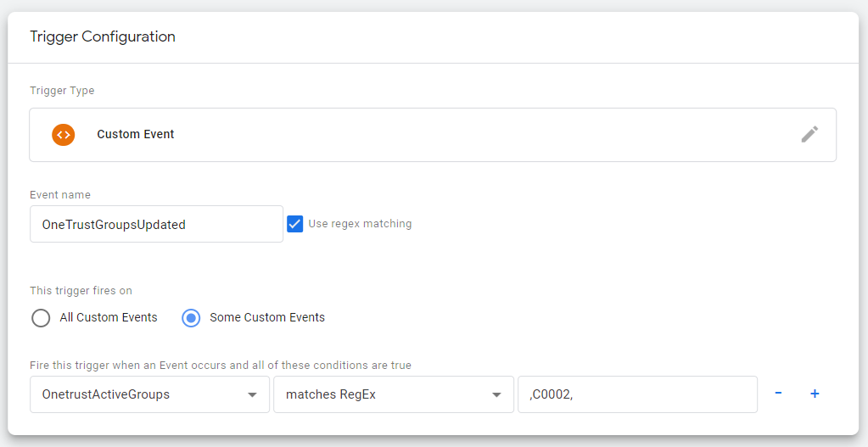Screen dimensions: 868x447
Task: Click the Custom Event trigger type label
Action: pos(136,134)
